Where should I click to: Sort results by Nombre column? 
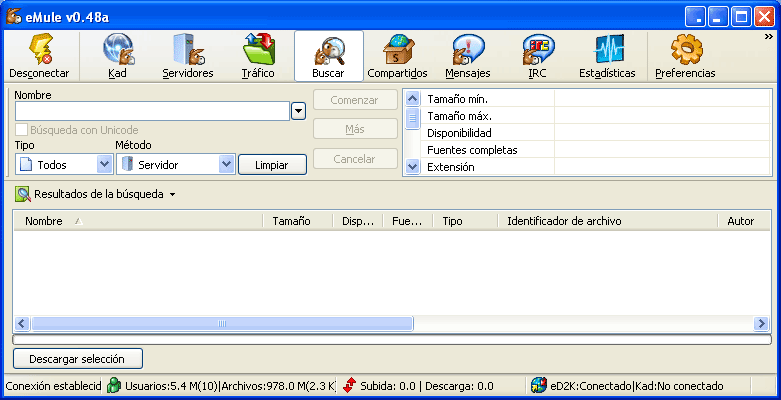138,221
